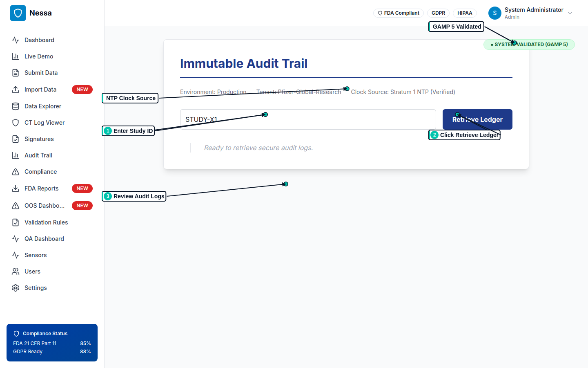Select Validation Rules in the sidebar
The image size is (588, 368).
(x=46, y=222)
